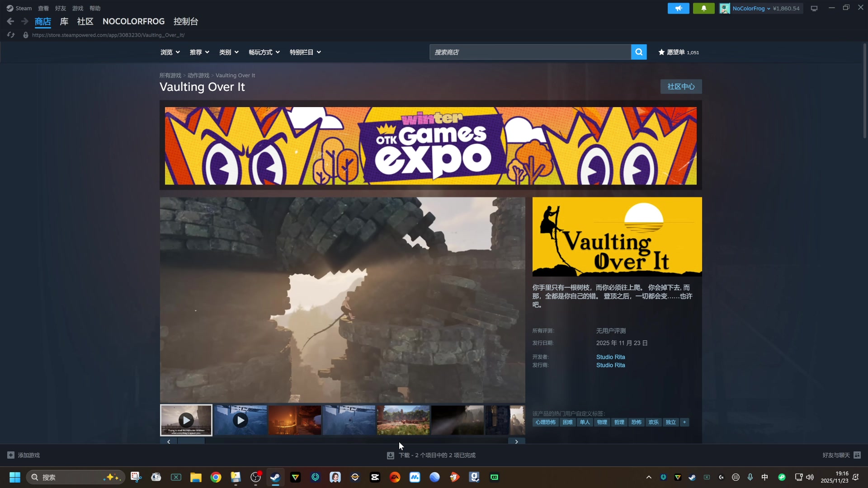This screenshot has width=868, height=488.
Task: Switch to the 库 library tab
Action: [64, 21]
